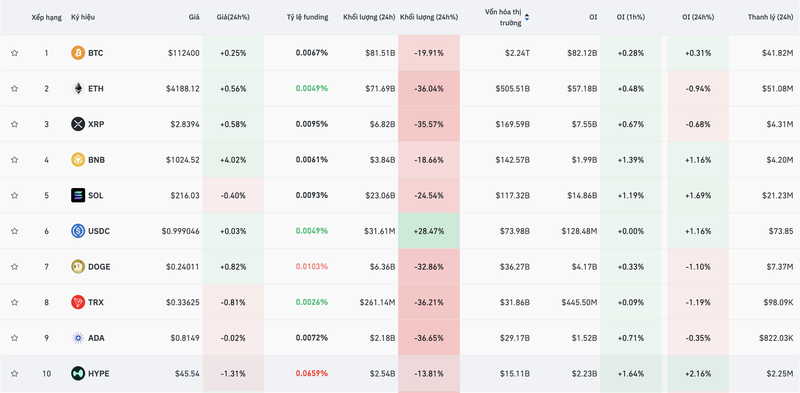
Task: Click the green +28.47% USDC volume cell
Action: [x=429, y=231]
